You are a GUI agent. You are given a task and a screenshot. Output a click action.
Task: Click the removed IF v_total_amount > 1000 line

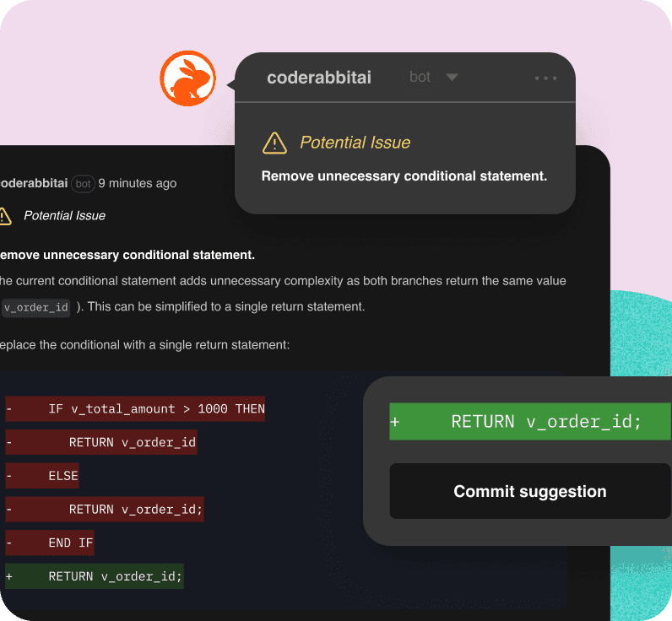click(x=135, y=408)
